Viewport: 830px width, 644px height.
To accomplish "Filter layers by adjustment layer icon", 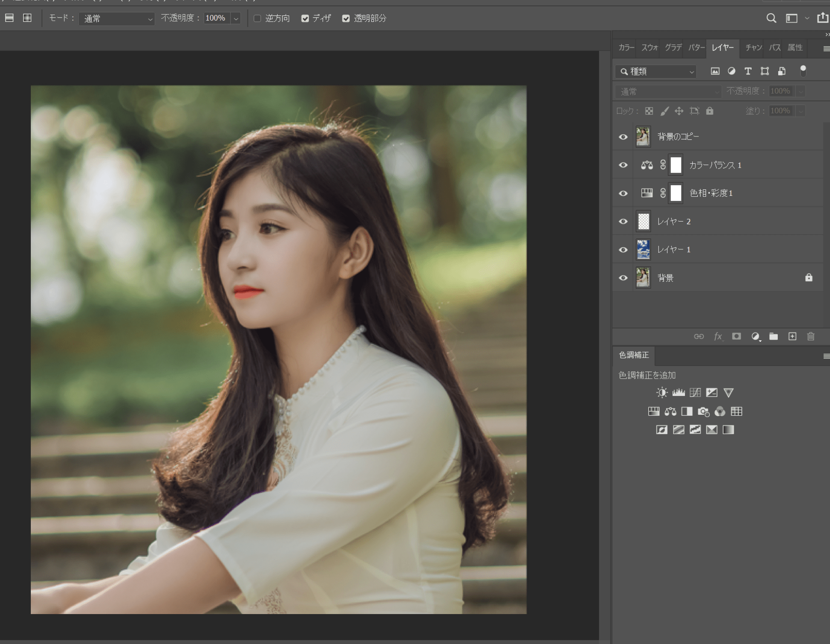I will tap(732, 71).
